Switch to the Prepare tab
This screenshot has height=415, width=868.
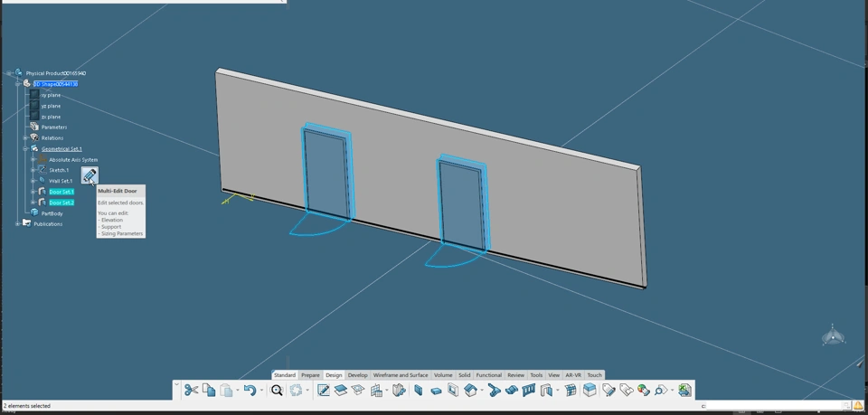pos(310,375)
